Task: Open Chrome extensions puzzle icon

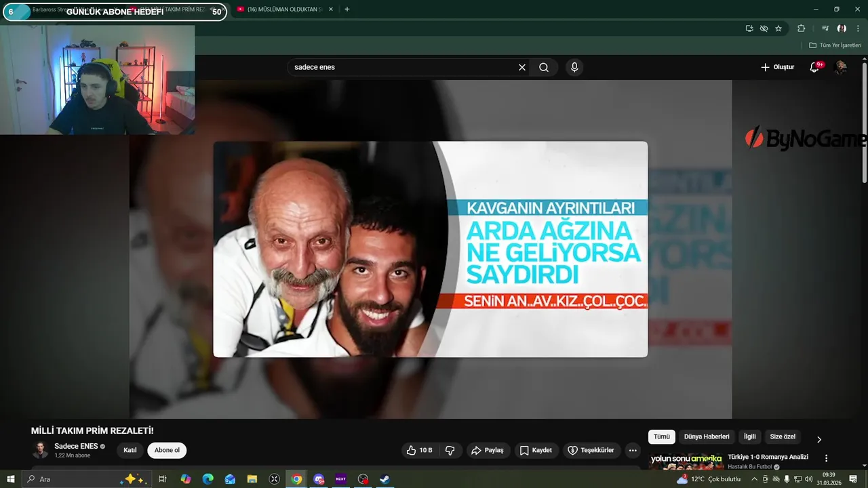Action: (x=802, y=28)
